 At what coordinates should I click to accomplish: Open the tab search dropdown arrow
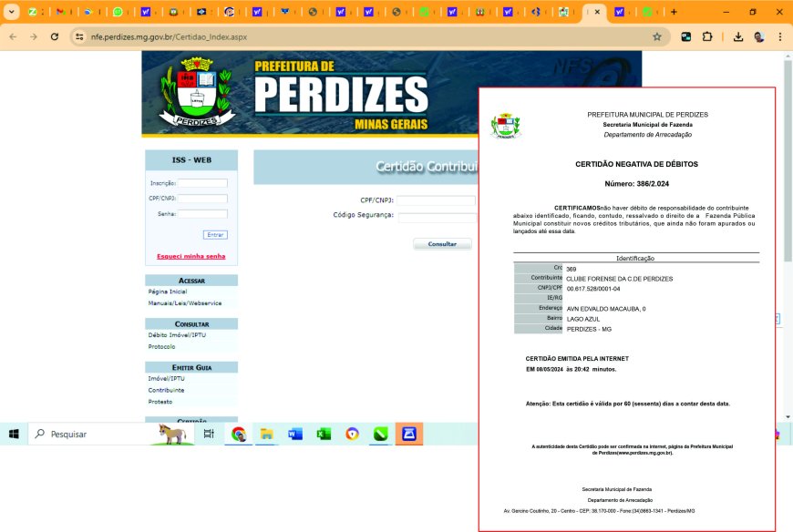(11, 12)
